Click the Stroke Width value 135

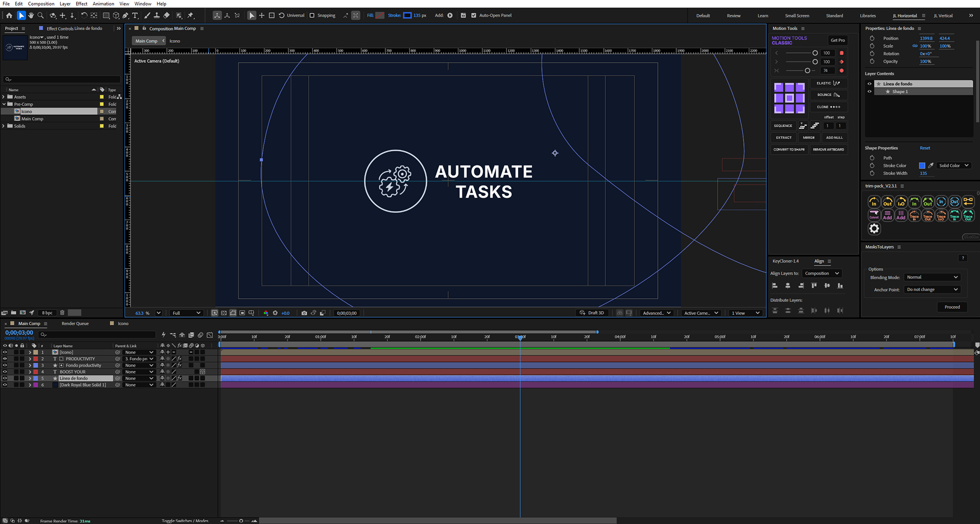(x=923, y=174)
